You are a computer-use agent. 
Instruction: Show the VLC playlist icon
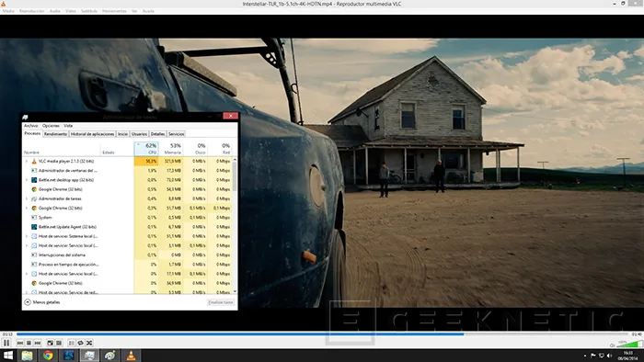click(x=72, y=343)
